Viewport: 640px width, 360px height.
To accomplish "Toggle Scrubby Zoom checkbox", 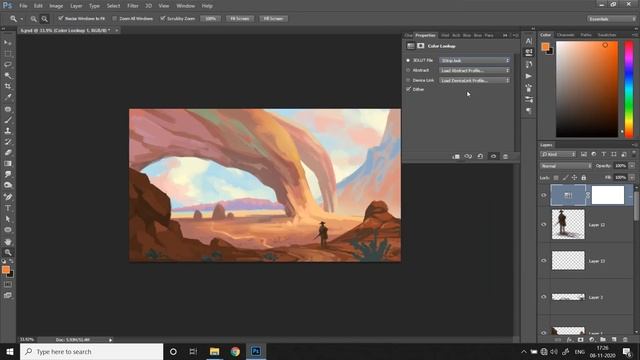I will coord(163,18).
